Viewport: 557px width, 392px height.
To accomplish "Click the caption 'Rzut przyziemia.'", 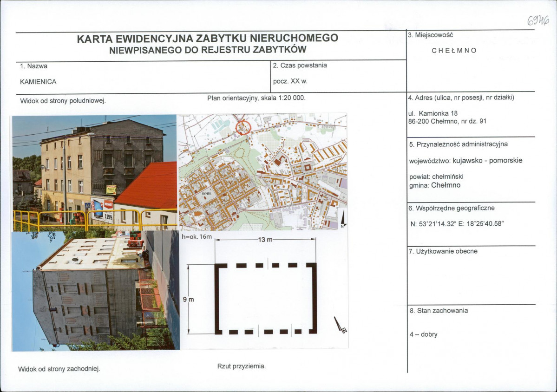I will click(x=242, y=366).
